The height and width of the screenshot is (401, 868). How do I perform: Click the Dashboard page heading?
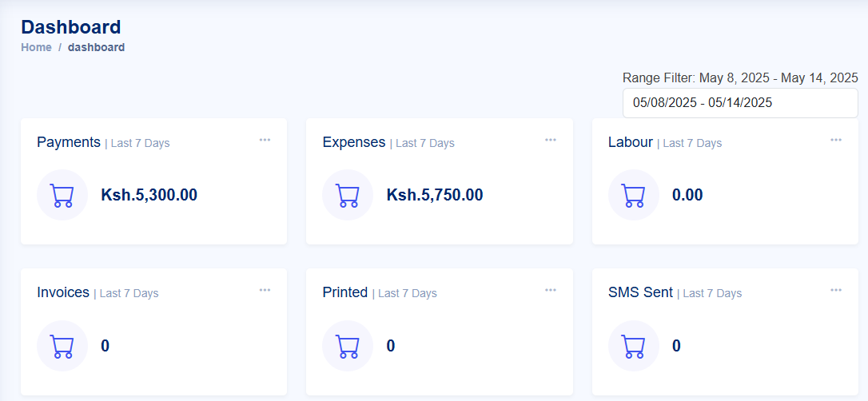(71, 27)
